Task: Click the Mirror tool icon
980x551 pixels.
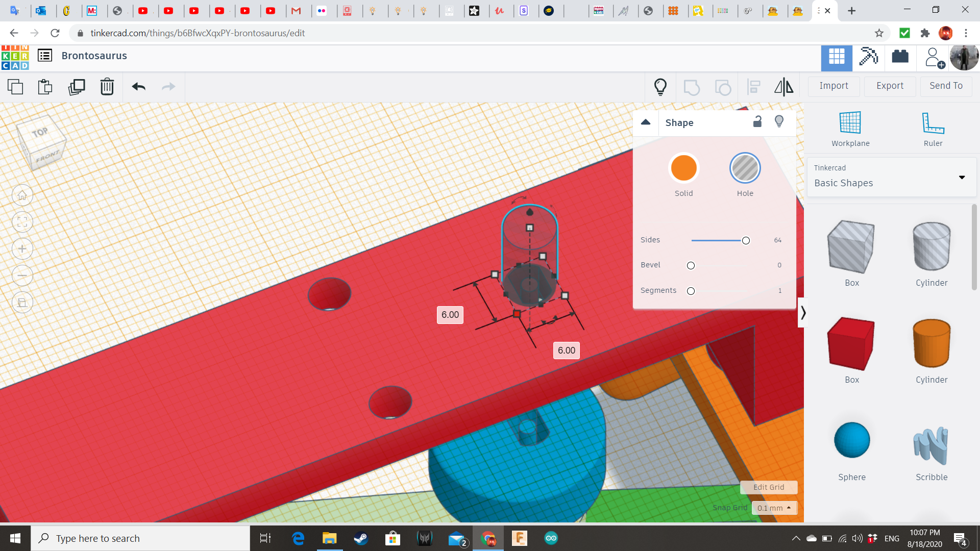Action: [783, 87]
